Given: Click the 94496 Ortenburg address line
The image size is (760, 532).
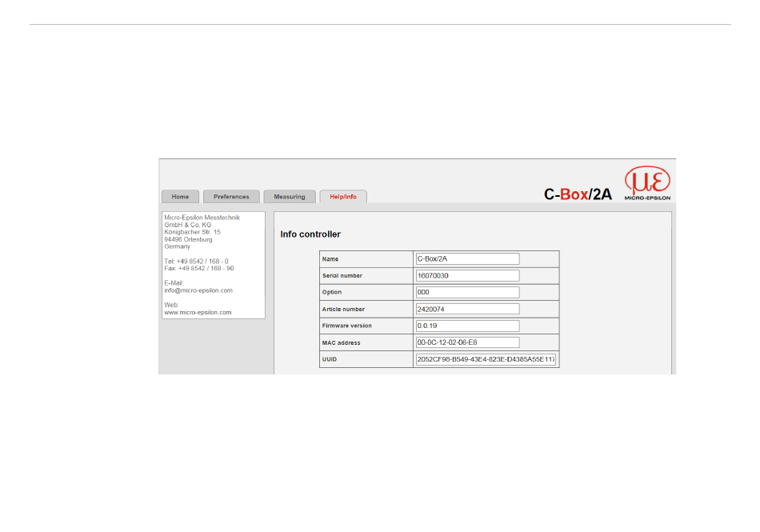Looking at the screenshot, I should pyautogui.click(x=188, y=239).
